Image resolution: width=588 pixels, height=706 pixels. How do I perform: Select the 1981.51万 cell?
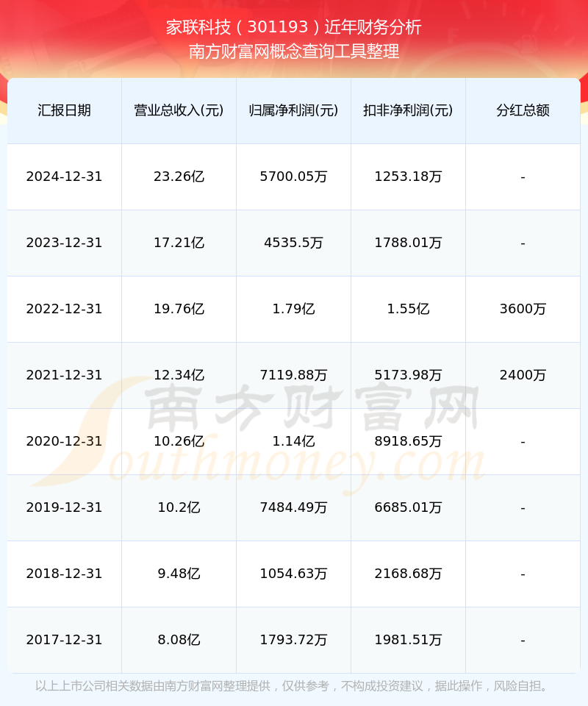pos(408,640)
